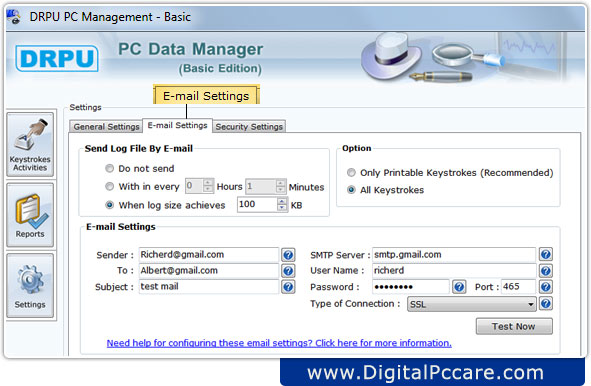Viewport: 591px width, 386px height.
Task: Open the Reports sidebar icon
Action: tap(30, 215)
